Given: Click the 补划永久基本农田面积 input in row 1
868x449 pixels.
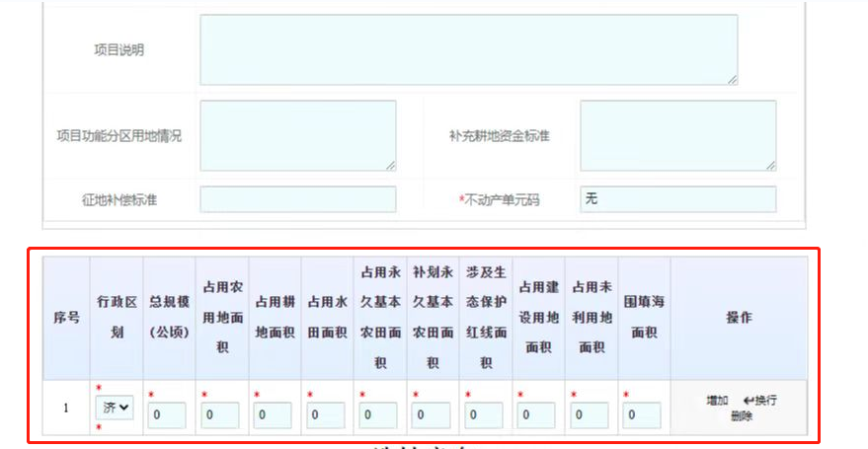Looking at the screenshot, I should (x=432, y=415).
